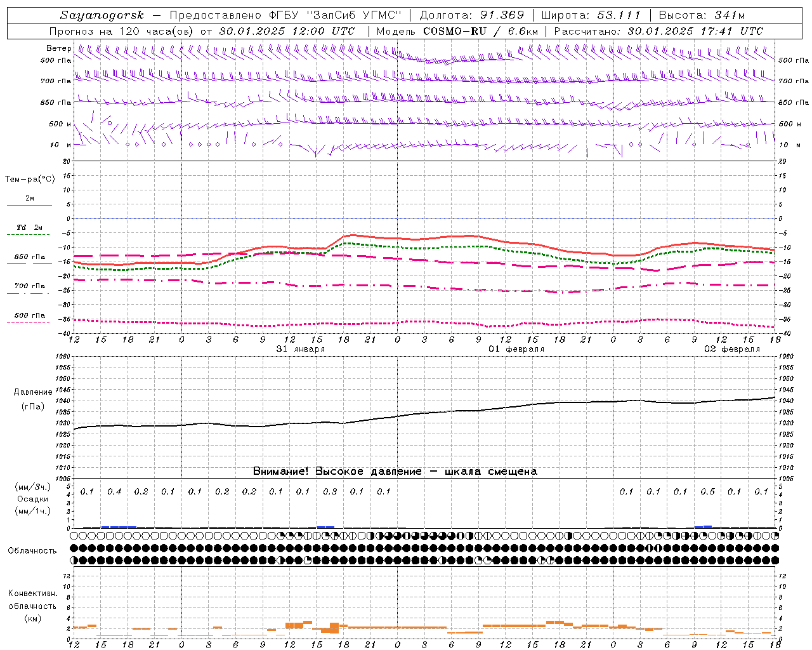
Task: Click the '2м' temperature legend entry
Action: 30,199
